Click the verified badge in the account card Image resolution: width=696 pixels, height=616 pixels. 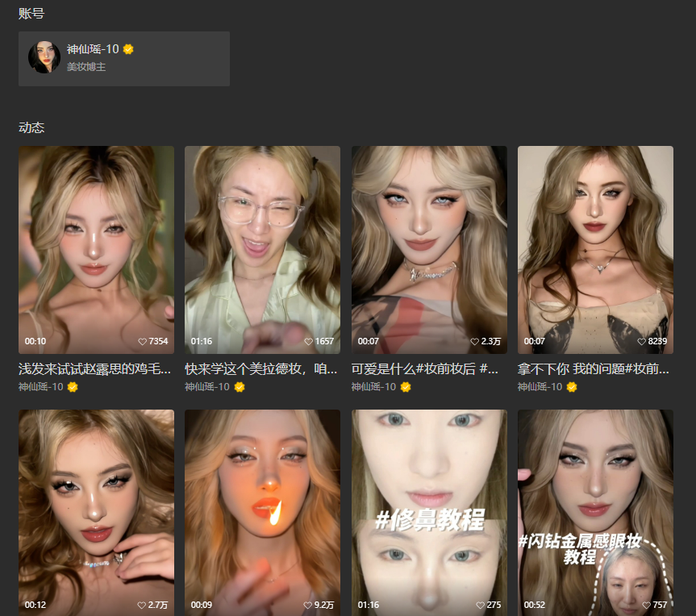tap(128, 49)
